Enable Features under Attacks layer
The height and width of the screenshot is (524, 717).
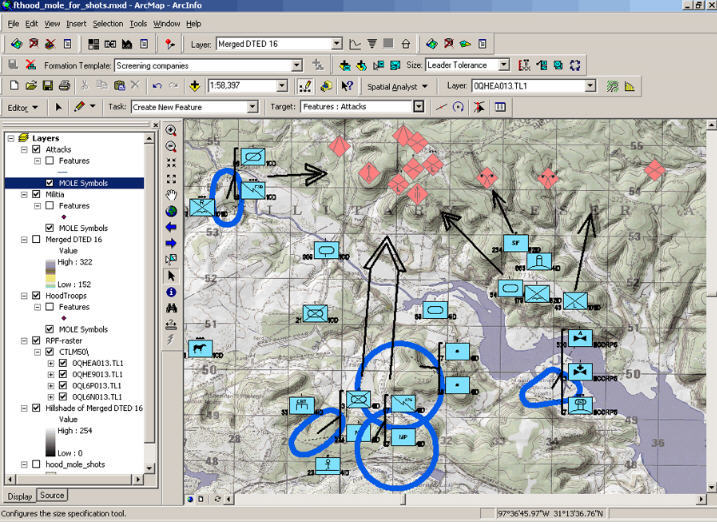[50, 160]
